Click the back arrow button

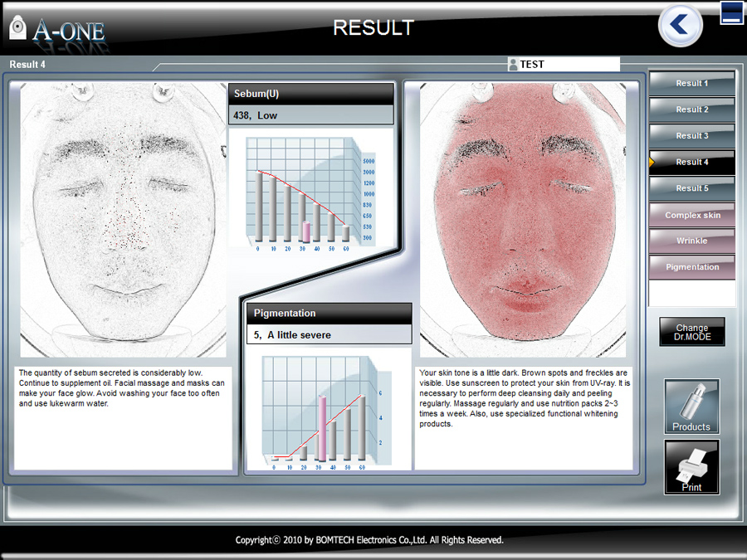(680, 25)
